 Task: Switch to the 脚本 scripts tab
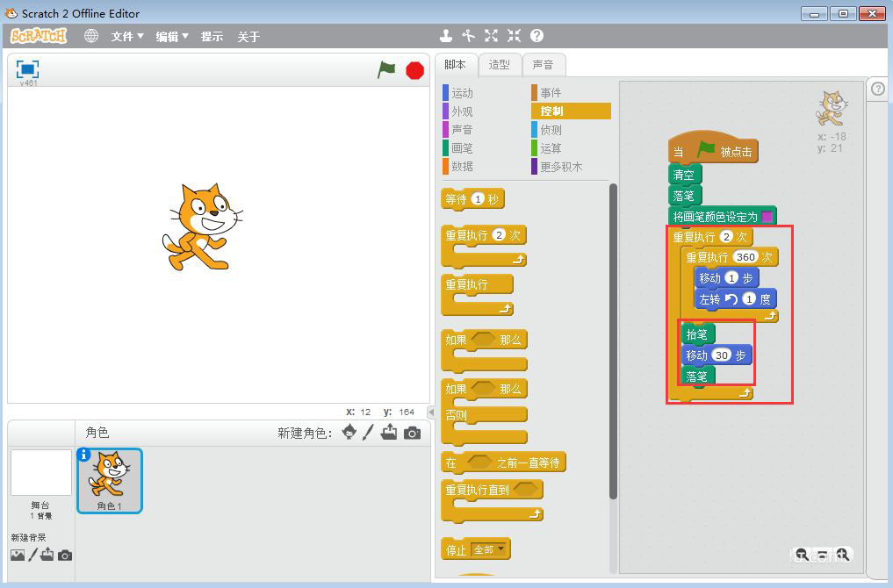point(455,65)
